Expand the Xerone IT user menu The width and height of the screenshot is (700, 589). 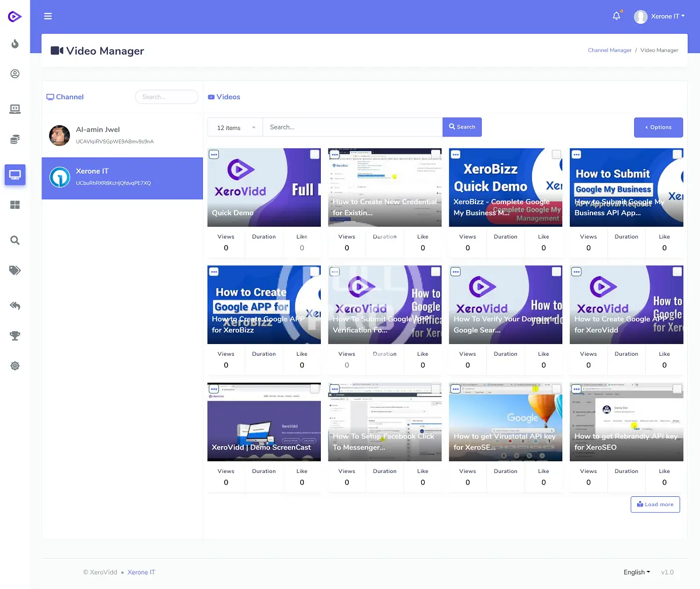coord(660,16)
